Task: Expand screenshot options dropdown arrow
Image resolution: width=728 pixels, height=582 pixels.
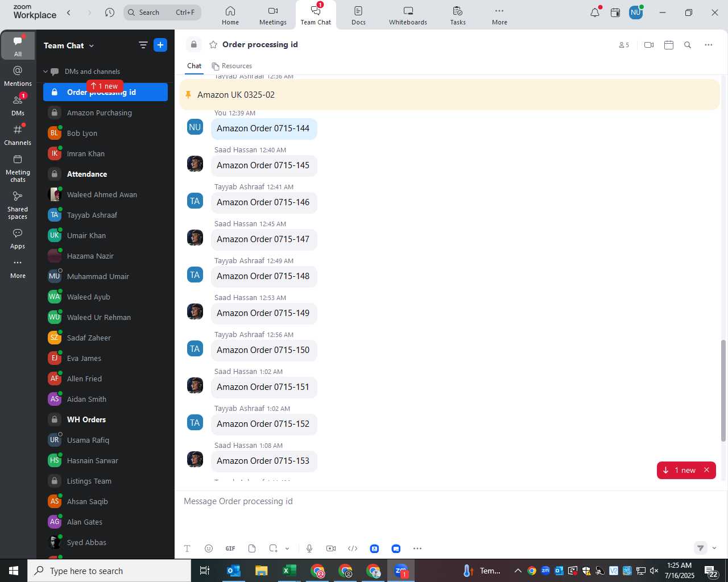Action: 287,548
